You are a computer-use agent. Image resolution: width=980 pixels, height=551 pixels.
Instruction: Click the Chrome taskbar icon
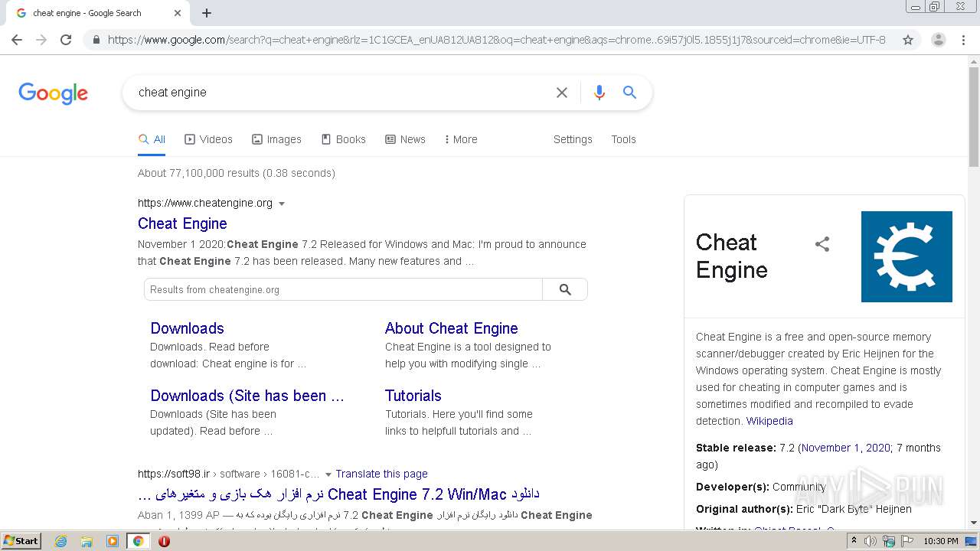[x=139, y=541]
